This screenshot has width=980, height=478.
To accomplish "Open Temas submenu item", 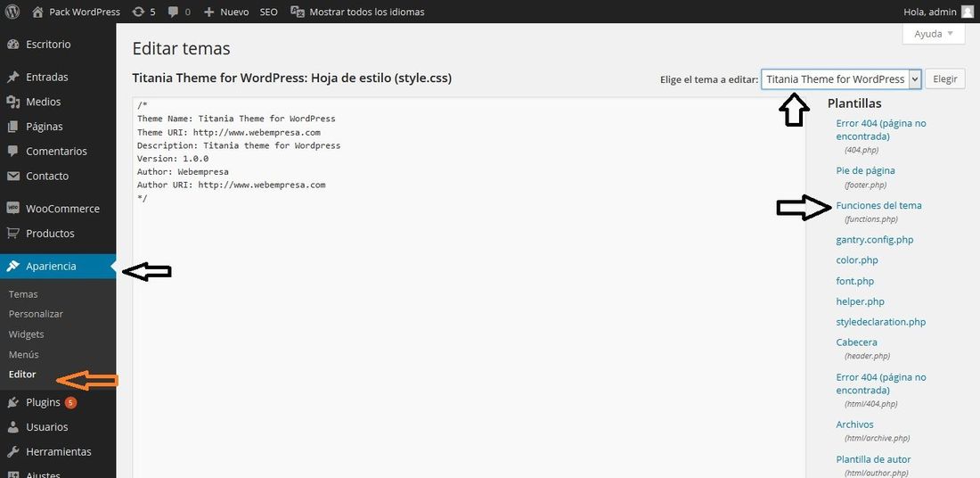I will pyautogui.click(x=23, y=294).
